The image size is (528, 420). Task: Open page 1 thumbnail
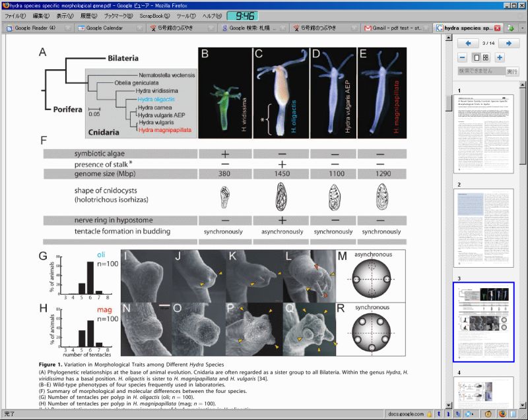pyautogui.click(x=484, y=134)
